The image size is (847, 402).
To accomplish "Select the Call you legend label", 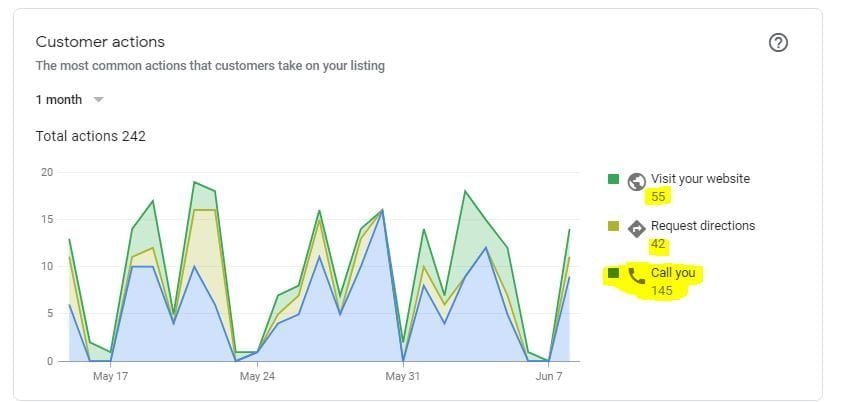I will point(672,273).
